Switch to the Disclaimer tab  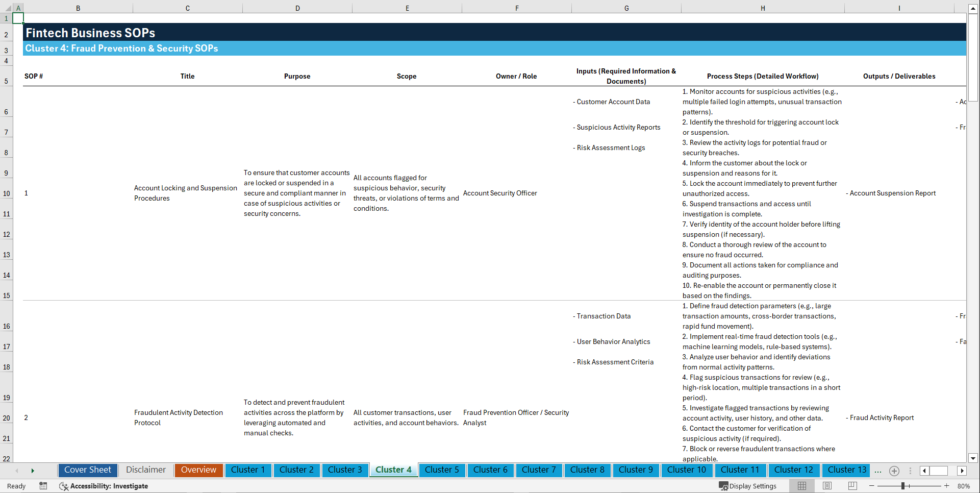145,470
